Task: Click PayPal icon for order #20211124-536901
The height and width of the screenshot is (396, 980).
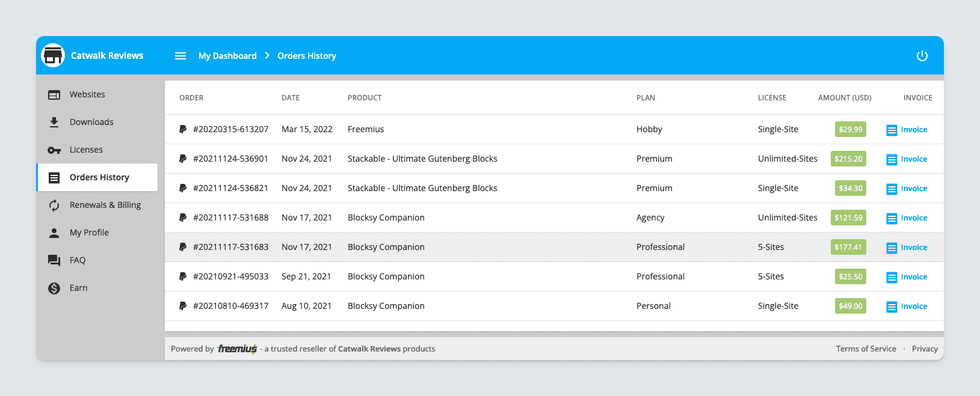Action: click(183, 159)
